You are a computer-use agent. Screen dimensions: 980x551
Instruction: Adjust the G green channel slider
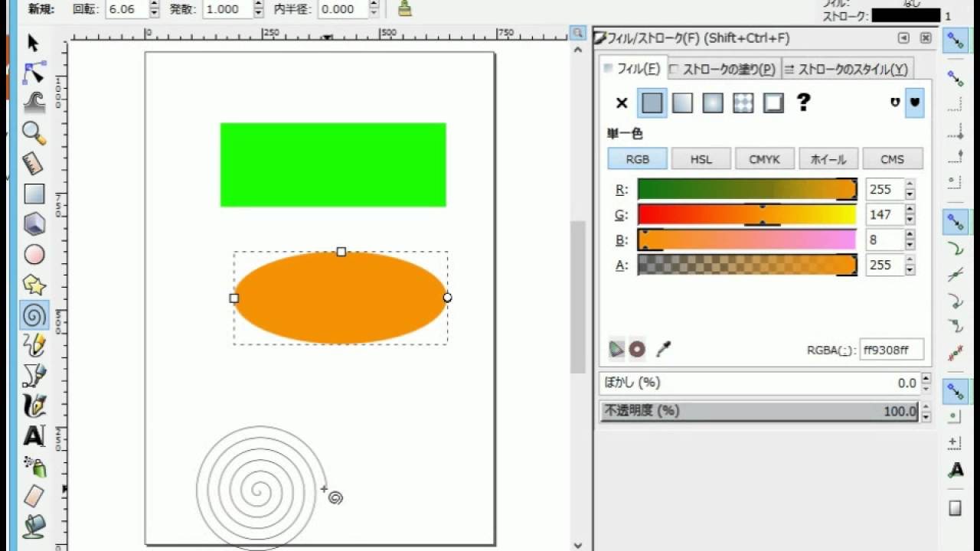pyautogui.click(x=747, y=214)
